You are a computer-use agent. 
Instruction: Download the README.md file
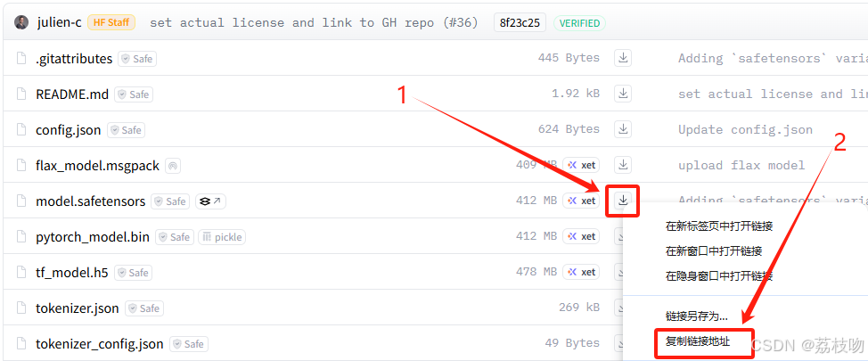623,94
